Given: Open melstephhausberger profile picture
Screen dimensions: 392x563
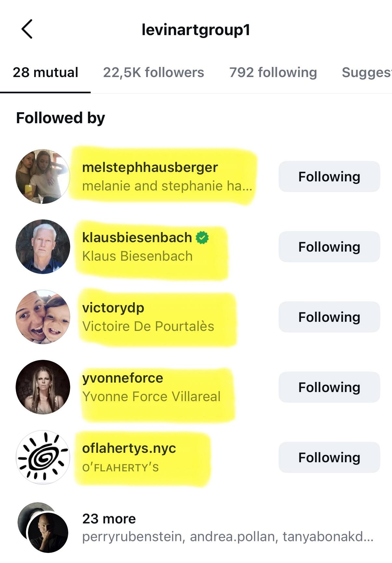Looking at the screenshot, I should (43, 177).
